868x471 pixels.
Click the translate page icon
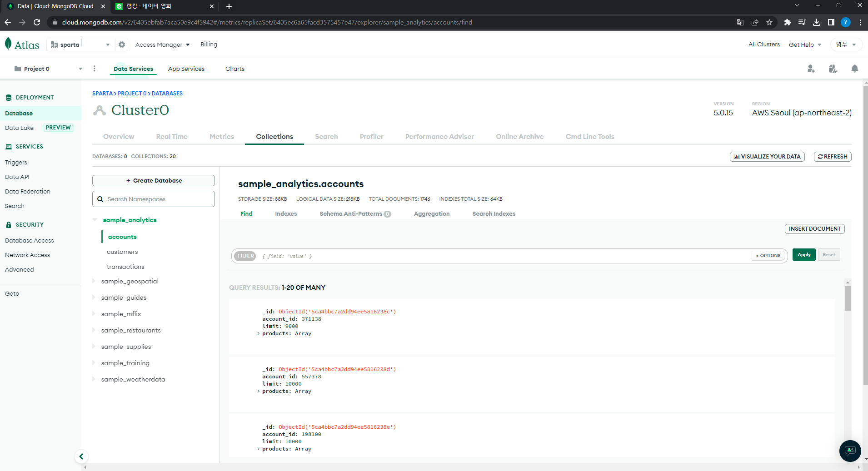pos(740,22)
